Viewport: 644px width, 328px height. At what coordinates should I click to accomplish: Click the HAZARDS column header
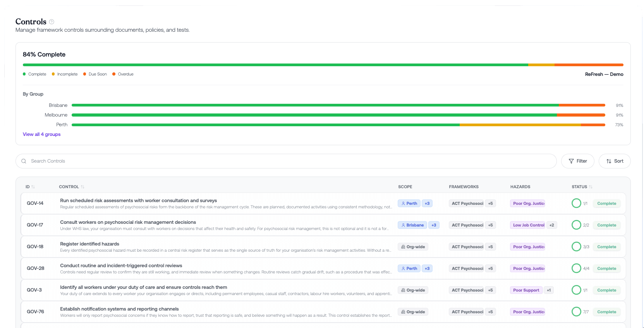520,187
